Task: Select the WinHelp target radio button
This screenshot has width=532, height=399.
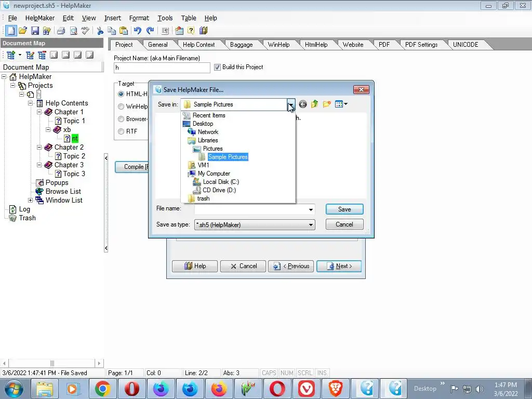Action: (121, 107)
